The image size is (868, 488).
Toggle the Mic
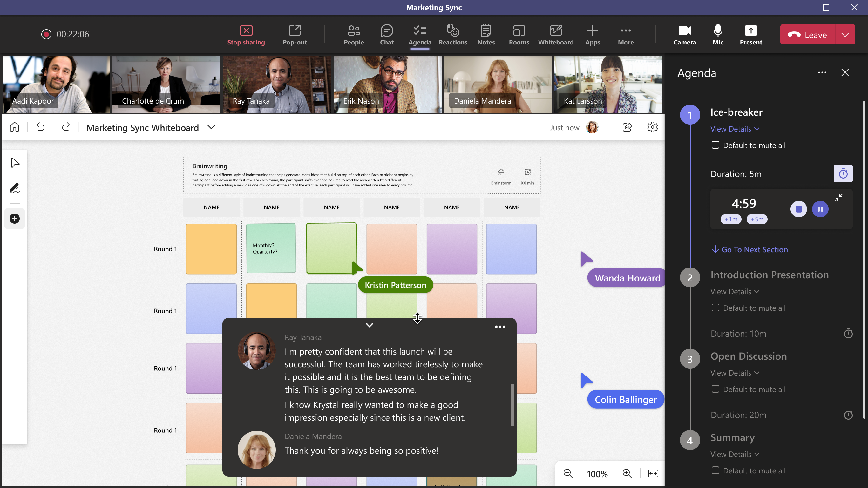point(718,35)
